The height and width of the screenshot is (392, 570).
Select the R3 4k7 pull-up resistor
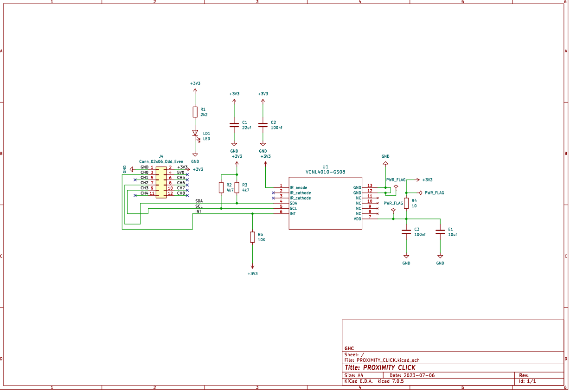point(237,187)
